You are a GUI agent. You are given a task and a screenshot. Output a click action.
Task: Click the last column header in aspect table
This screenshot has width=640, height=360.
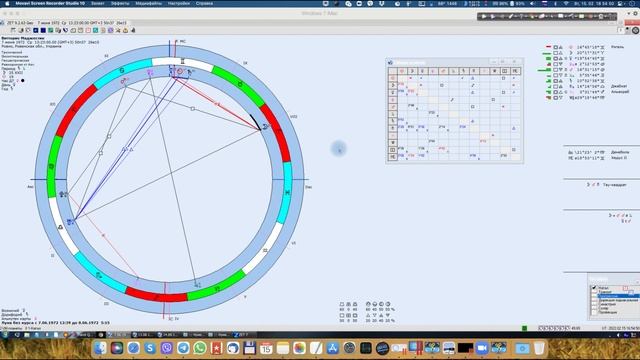click(515, 71)
